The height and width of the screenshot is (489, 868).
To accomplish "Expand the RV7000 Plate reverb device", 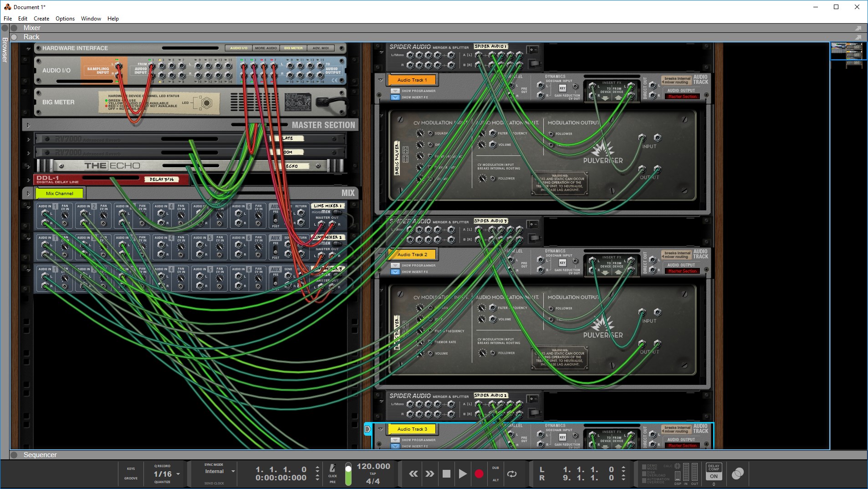I will click(x=28, y=139).
